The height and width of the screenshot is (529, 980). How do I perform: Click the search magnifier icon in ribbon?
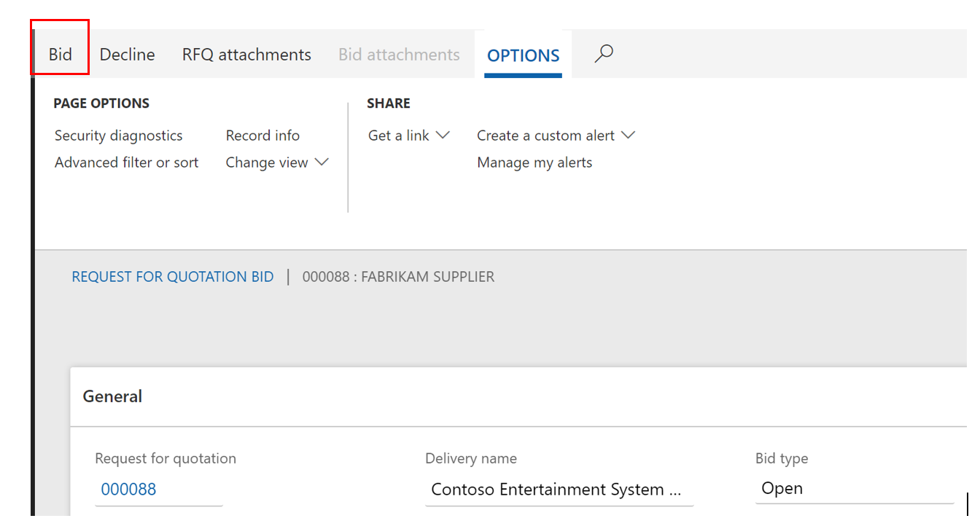[x=604, y=54]
